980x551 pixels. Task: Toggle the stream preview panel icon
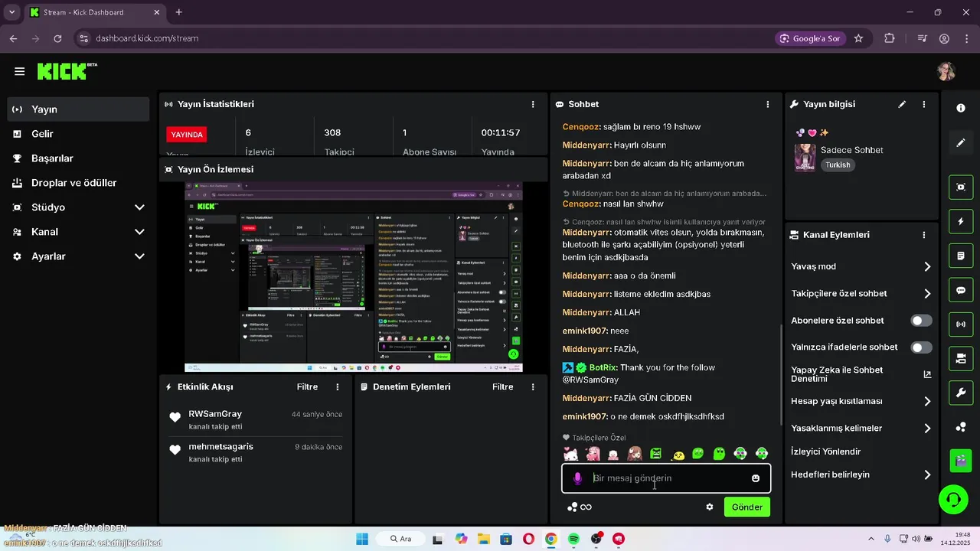click(961, 187)
